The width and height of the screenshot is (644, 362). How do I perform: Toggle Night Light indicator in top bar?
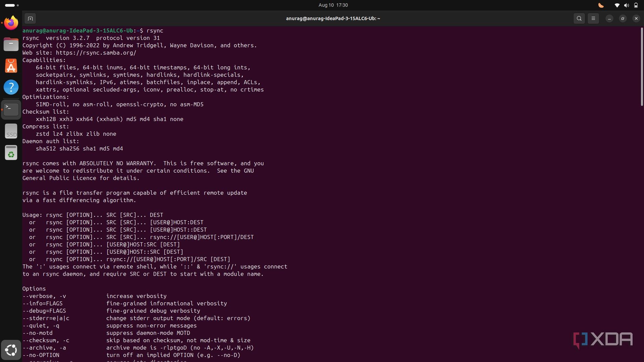(601, 5)
